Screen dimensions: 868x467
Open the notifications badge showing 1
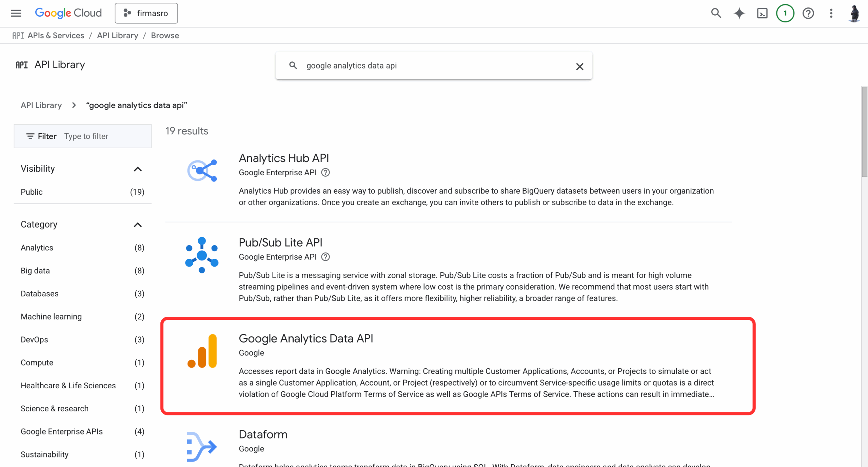point(785,13)
